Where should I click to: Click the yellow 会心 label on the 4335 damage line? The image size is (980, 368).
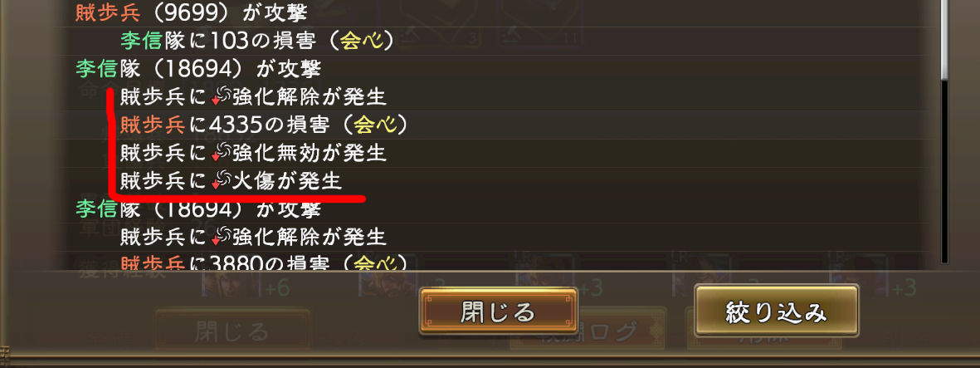point(371,125)
